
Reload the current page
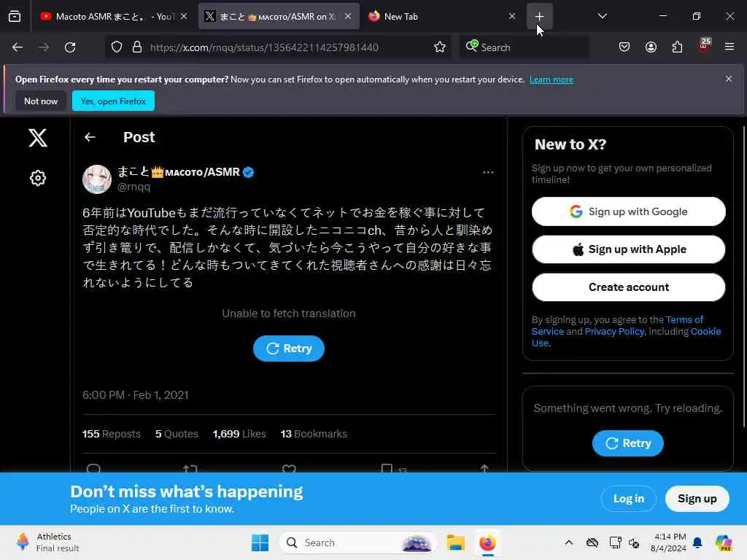[x=70, y=47]
